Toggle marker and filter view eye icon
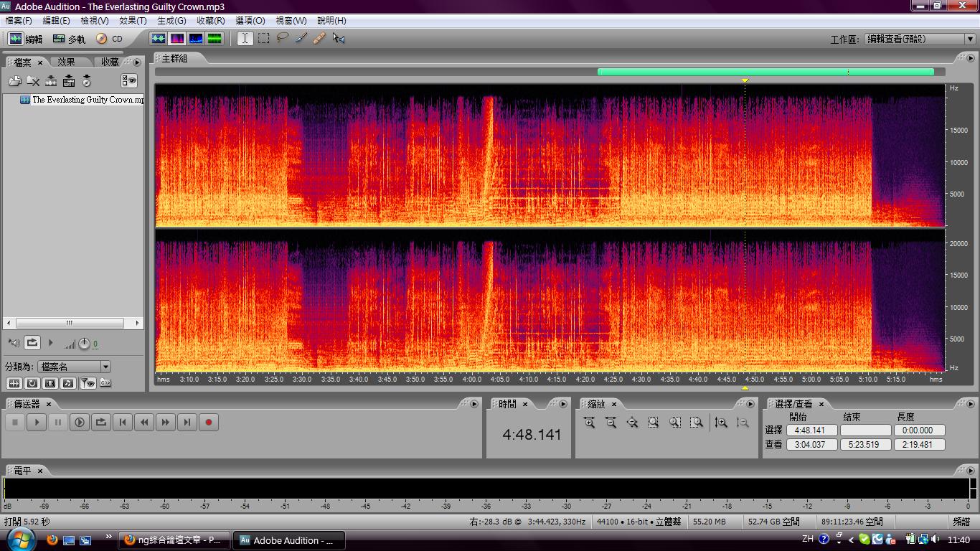Viewport: 980px width, 551px height. (x=88, y=383)
